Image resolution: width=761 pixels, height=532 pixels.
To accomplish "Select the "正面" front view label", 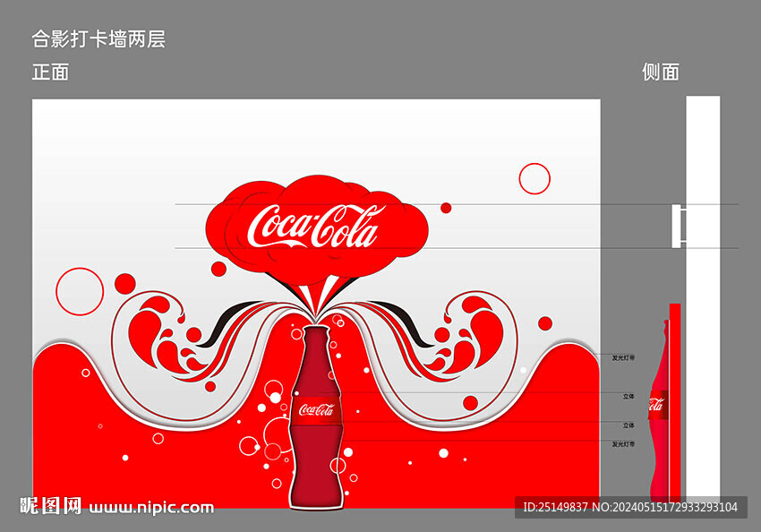I will point(50,72).
